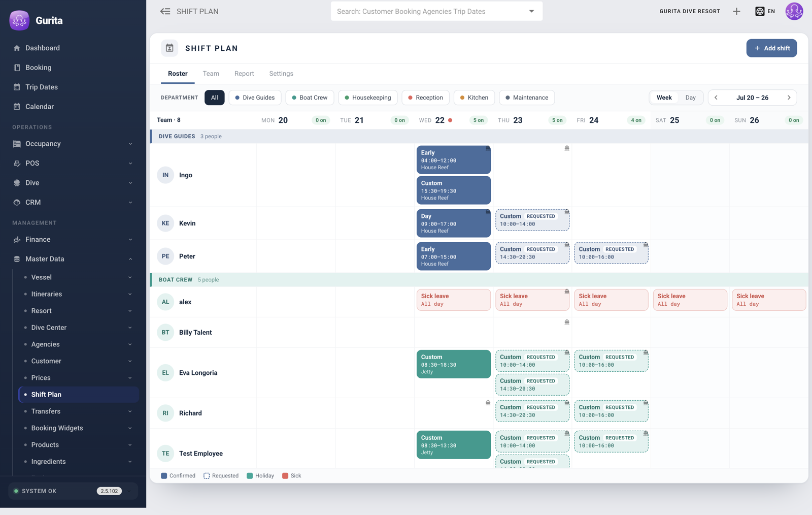Click the Shift Plan header calendar icon

click(x=170, y=48)
